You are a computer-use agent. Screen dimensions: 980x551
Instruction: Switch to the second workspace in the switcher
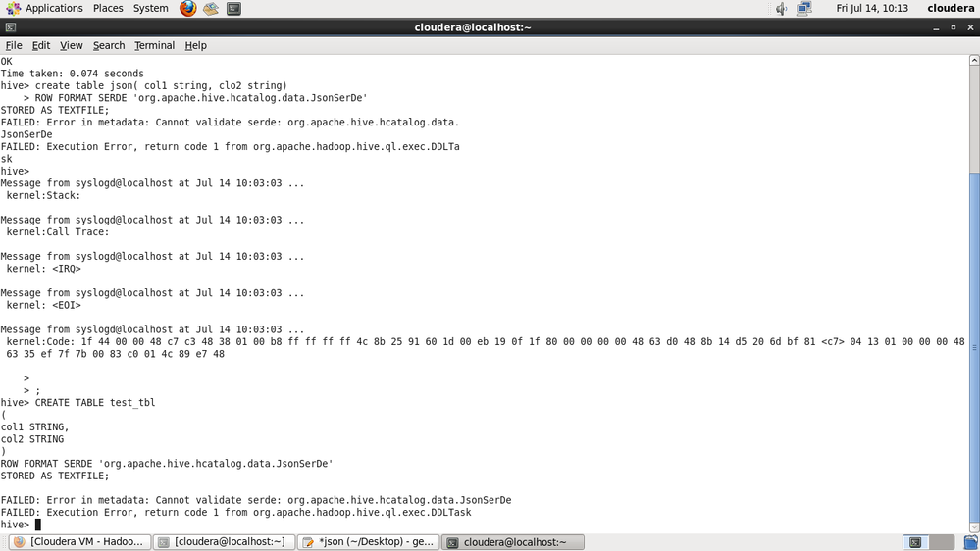click(942, 542)
